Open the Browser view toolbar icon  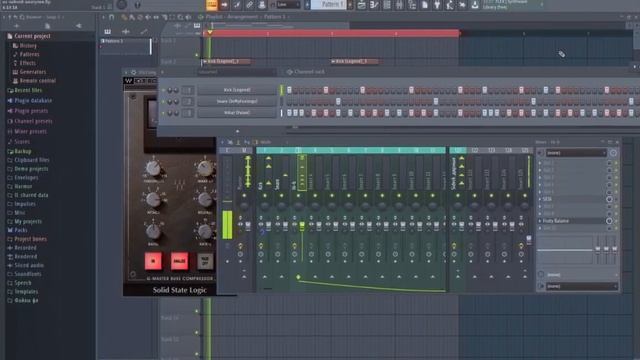[412, 5]
